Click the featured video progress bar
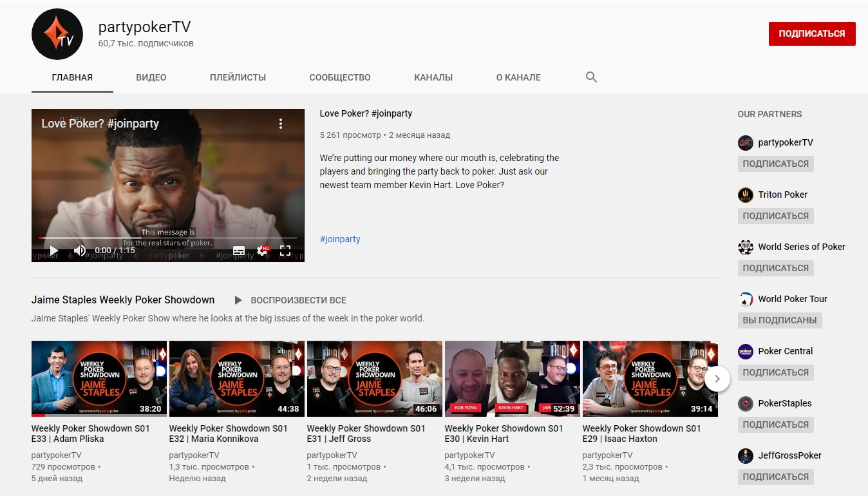868x496 pixels. 168,238
